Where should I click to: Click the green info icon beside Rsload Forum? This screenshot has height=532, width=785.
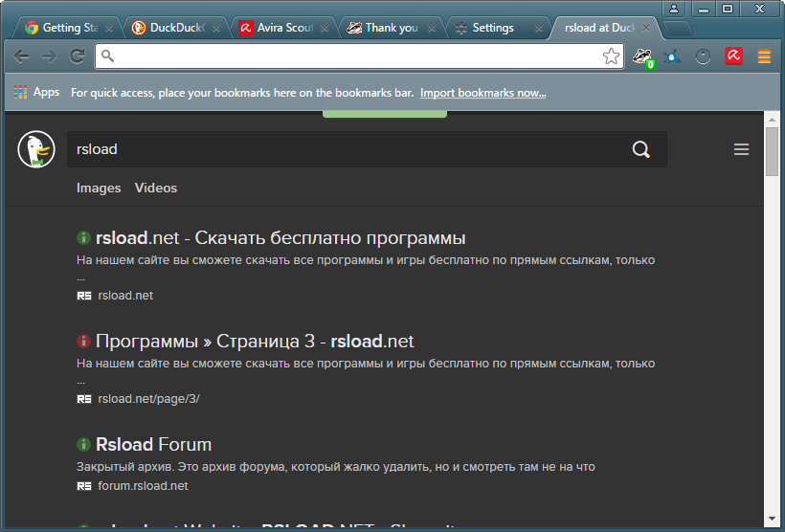[83, 444]
